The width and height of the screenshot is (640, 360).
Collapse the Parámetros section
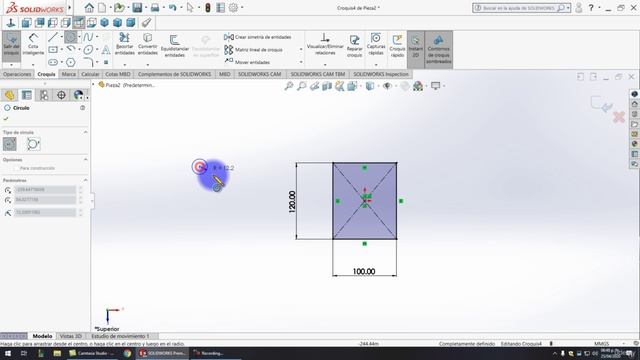[85, 180]
